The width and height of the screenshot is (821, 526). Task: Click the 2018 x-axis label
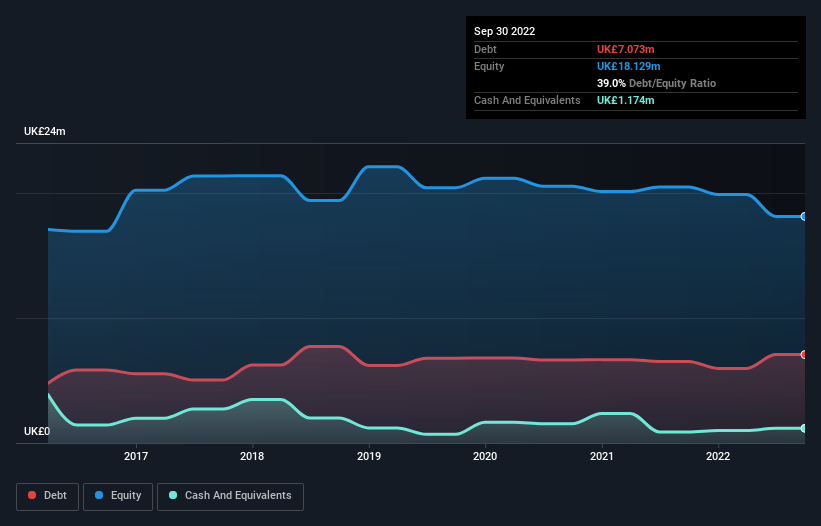point(252,456)
